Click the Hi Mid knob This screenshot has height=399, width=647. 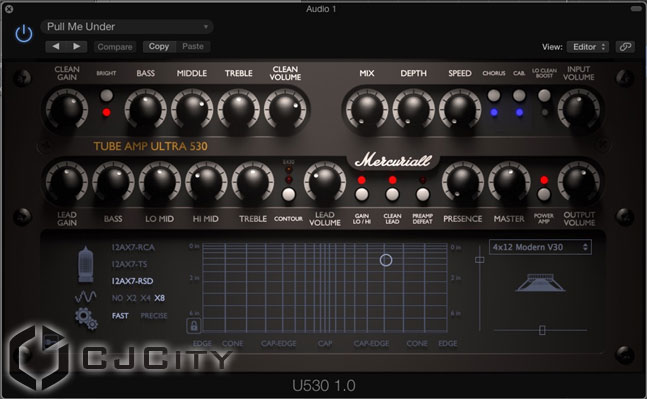click(x=206, y=182)
